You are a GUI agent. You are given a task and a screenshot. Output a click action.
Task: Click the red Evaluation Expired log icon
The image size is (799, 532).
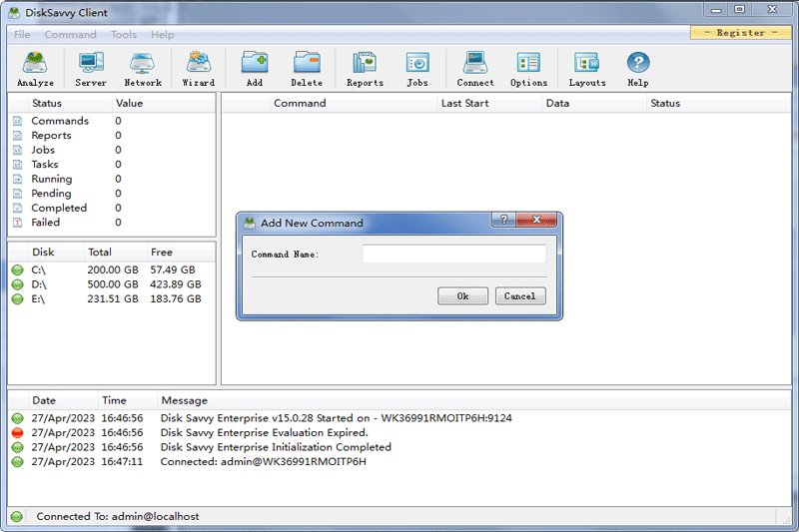(x=17, y=433)
